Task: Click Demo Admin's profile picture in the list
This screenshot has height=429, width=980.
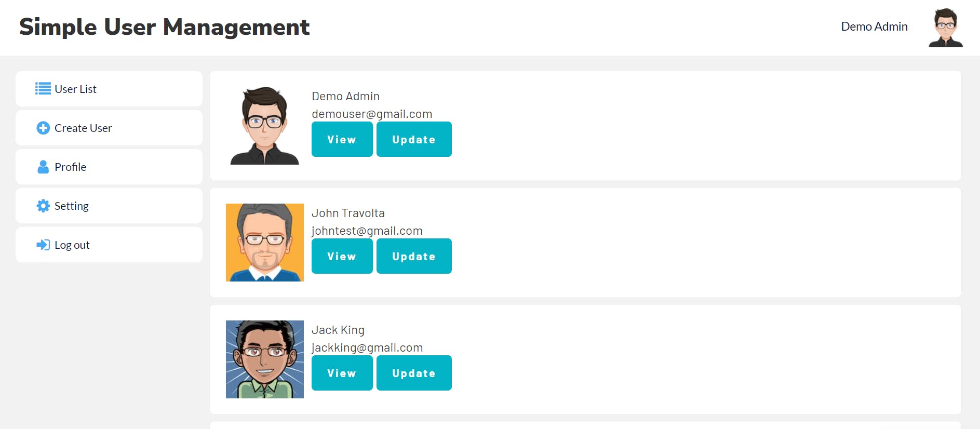Action: [265, 126]
